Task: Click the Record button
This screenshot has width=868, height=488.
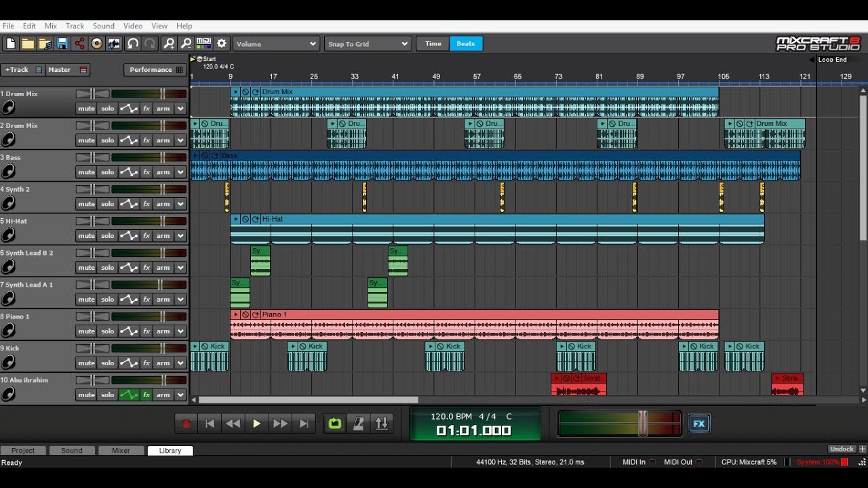Action: click(x=186, y=424)
